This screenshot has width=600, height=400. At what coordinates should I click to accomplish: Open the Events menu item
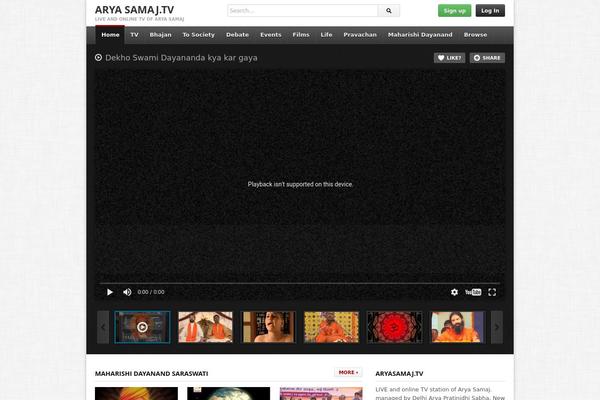click(271, 35)
